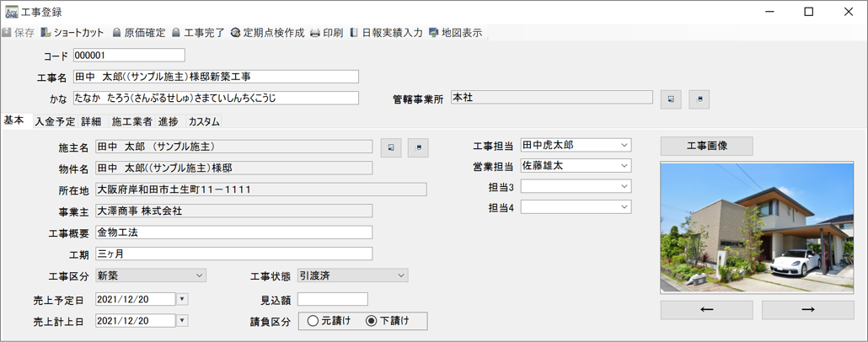Viewport: 868px width, 342px height.
Task: Click the 工事完了 toolbar icon
Action: 176,33
